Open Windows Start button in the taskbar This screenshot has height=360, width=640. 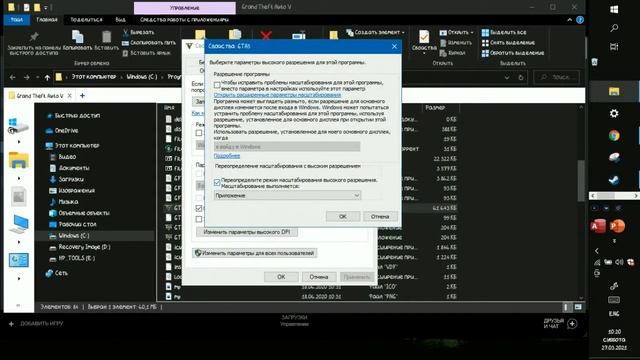click(614, 9)
